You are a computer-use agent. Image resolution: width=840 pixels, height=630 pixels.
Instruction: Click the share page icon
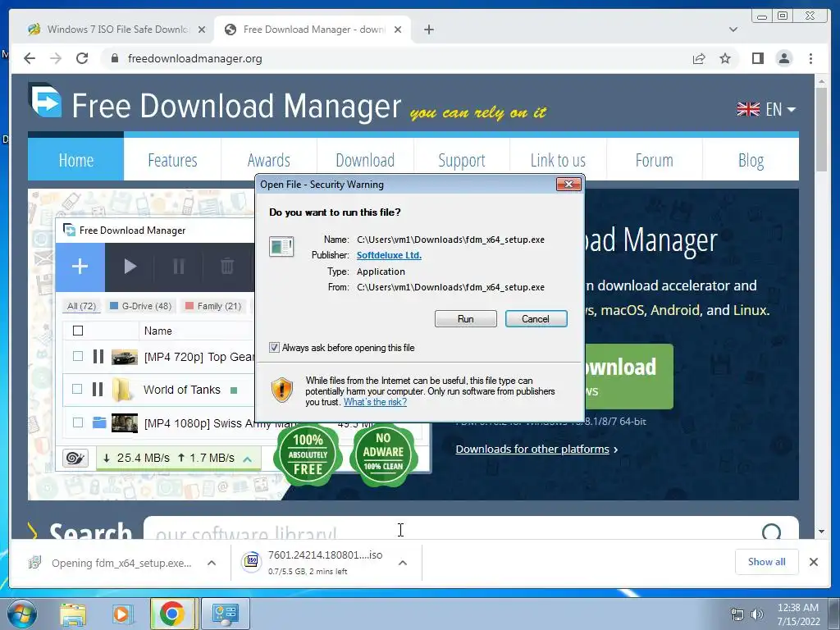tap(699, 58)
